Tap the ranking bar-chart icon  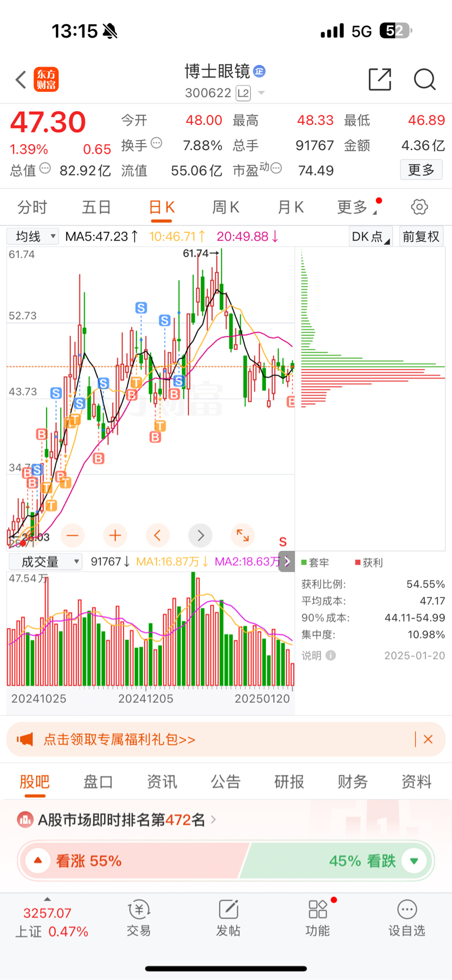pyautogui.click(x=25, y=819)
